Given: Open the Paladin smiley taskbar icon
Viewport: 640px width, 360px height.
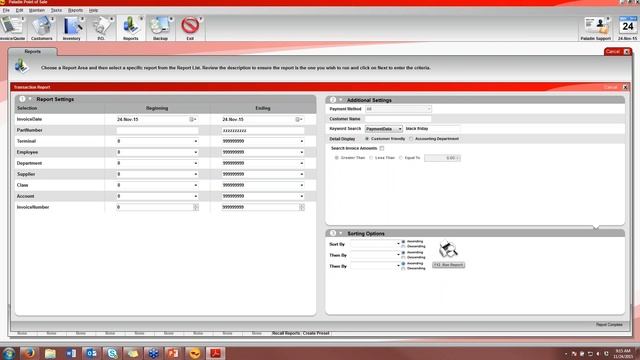Looking at the screenshot, I should click(x=195, y=353).
